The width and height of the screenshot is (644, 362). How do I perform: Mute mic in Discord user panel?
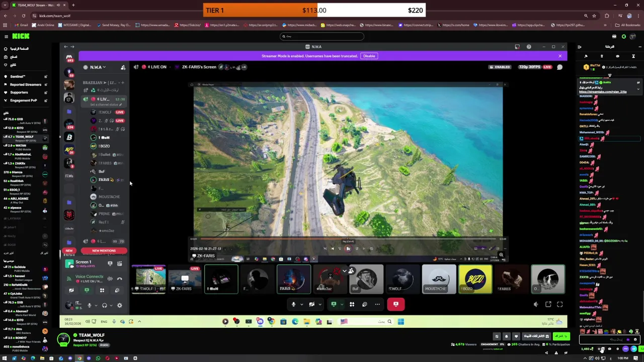[90, 305]
